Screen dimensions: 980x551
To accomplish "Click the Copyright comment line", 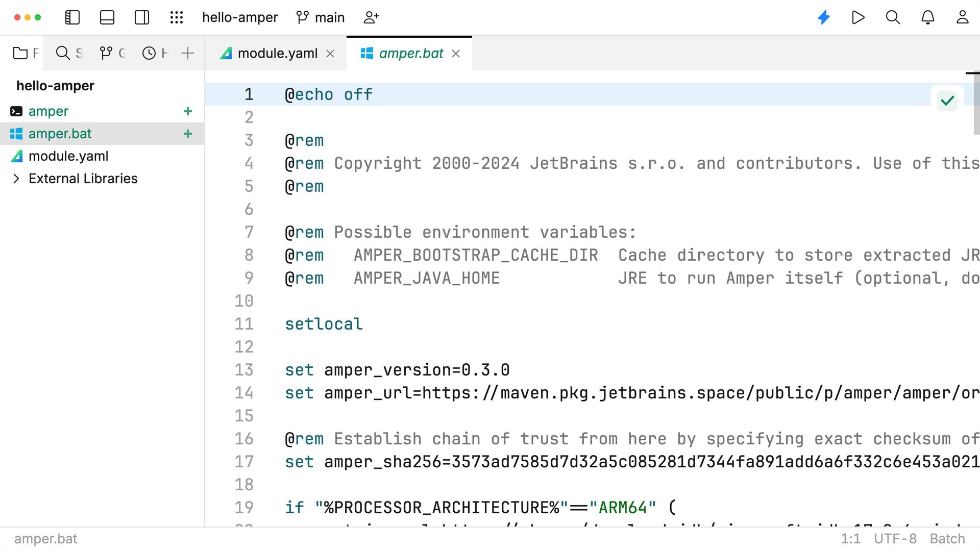I will click(632, 163).
